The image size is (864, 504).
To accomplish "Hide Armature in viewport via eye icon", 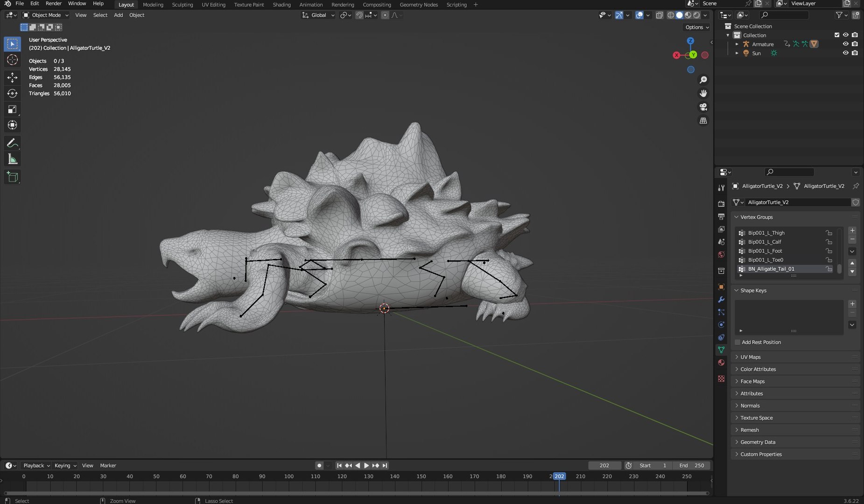I will tap(845, 44).
